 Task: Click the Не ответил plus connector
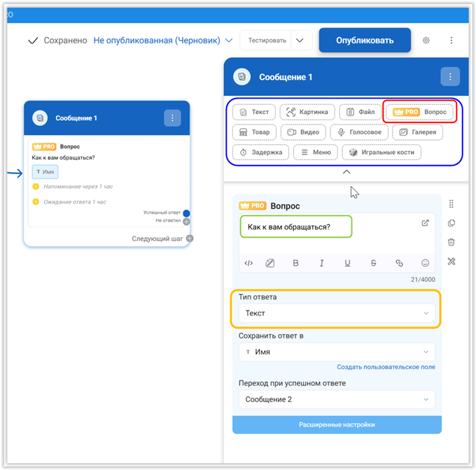[x=186, y=221]
